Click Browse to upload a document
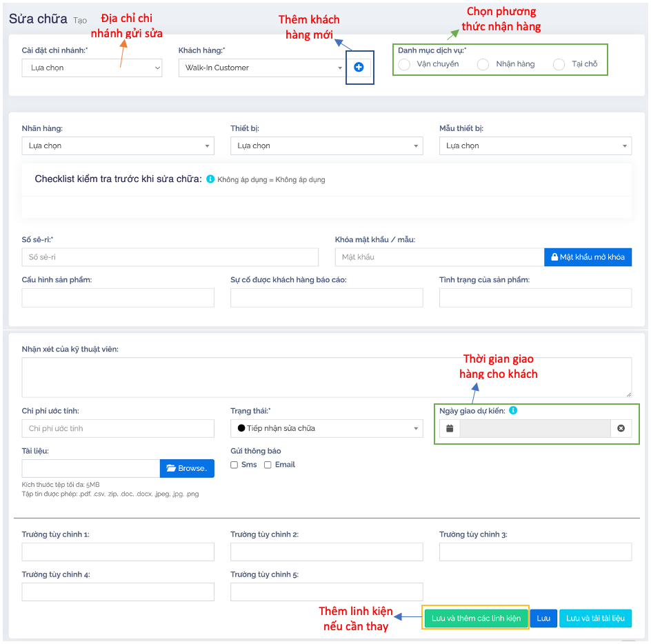Screen dimensions: 651x644 coord(187,469)
